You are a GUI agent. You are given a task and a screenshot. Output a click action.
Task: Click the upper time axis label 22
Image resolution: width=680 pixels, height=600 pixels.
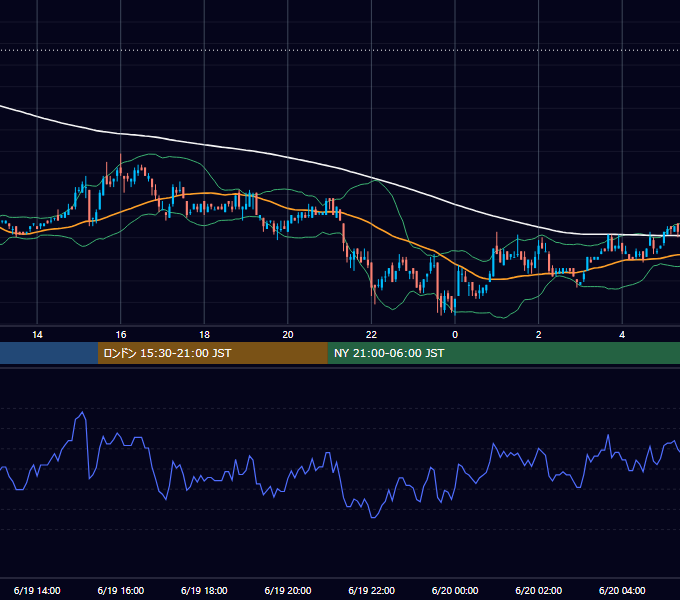tap(371, 335)
